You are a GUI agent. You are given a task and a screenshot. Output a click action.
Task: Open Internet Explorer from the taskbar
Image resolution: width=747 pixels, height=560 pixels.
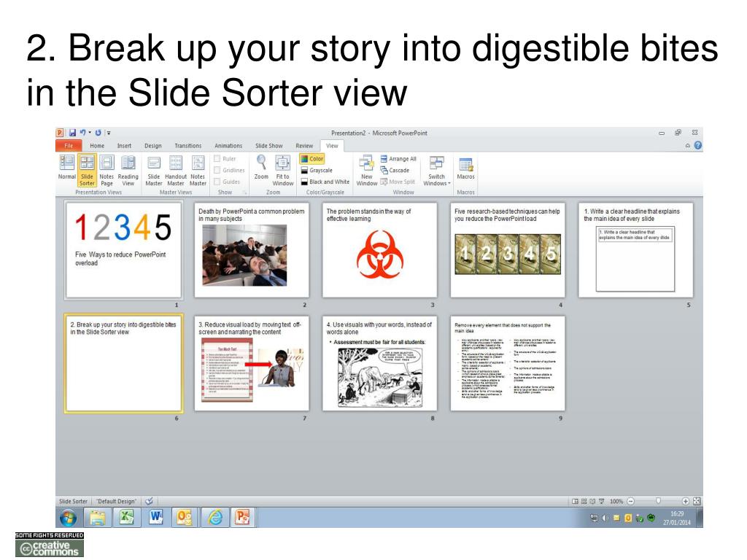pos(215,517)
